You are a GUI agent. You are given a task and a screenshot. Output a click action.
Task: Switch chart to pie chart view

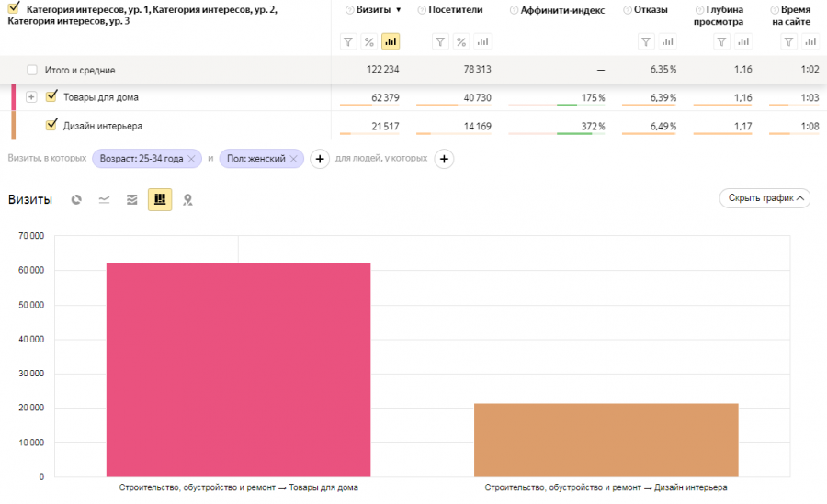[x=77, y=199]
